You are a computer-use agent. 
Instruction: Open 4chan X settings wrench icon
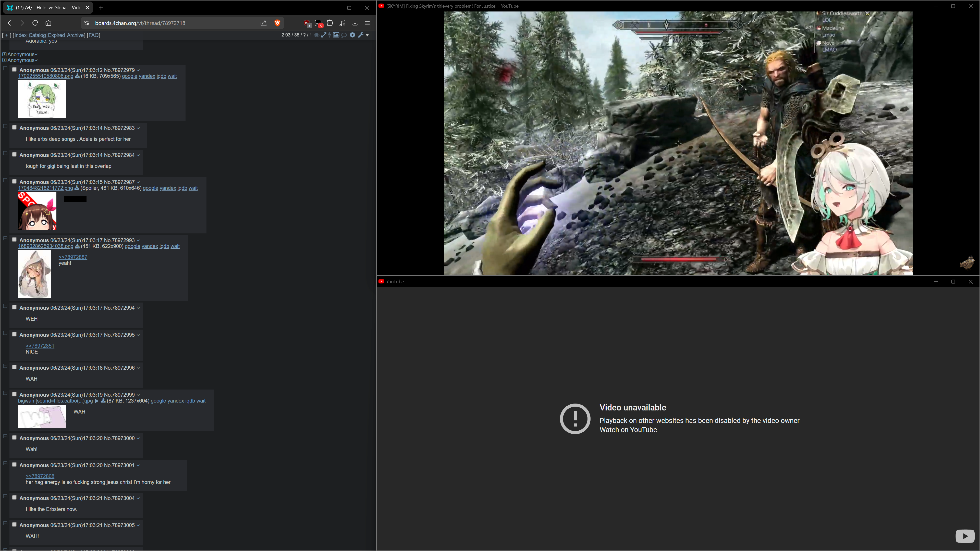click(x=361, y=35)
